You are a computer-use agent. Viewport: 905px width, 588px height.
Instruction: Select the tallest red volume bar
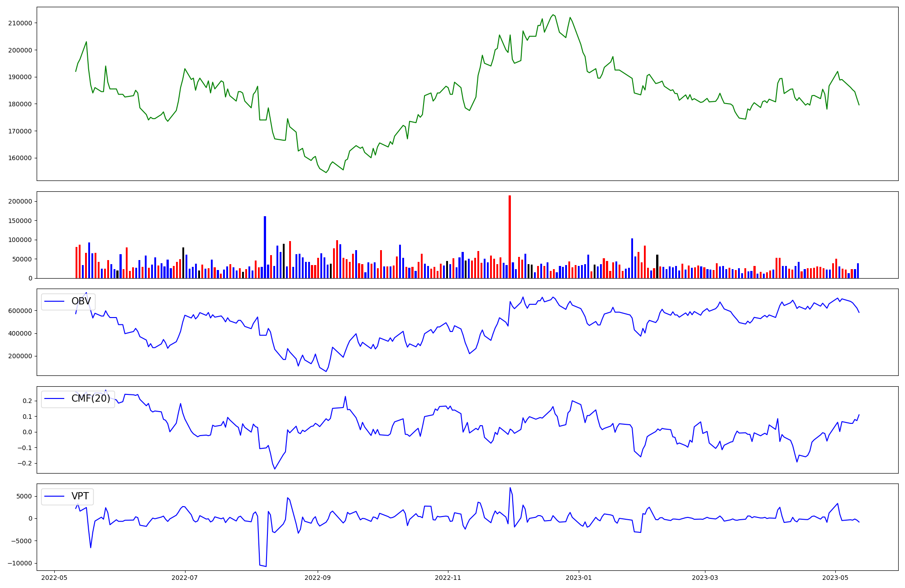[510, 237]
